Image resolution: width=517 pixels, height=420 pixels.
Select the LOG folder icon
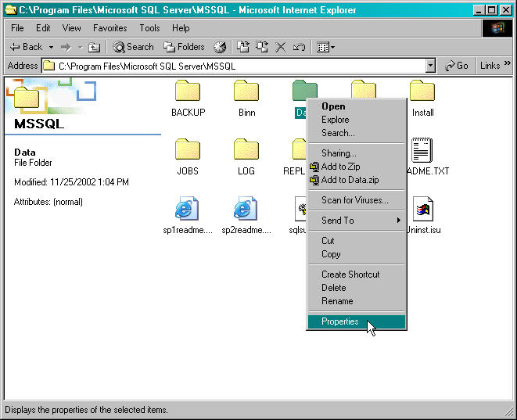246,149
